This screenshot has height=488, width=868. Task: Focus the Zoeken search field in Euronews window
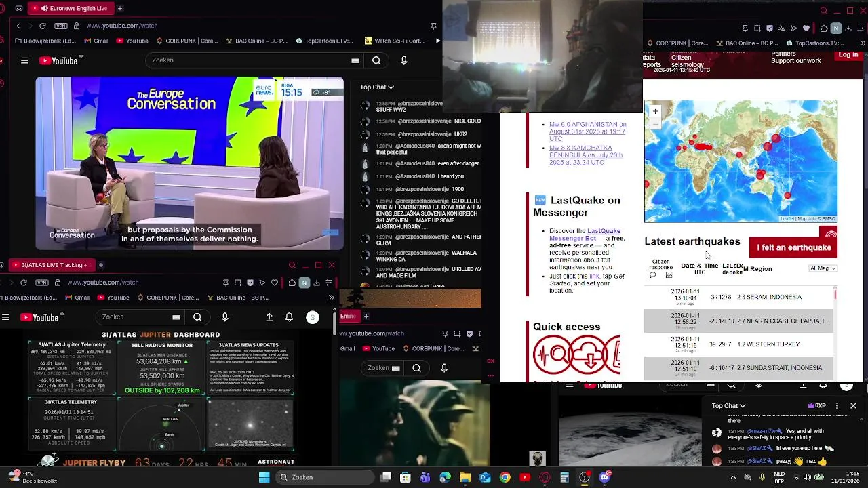(x=254, y=60)
